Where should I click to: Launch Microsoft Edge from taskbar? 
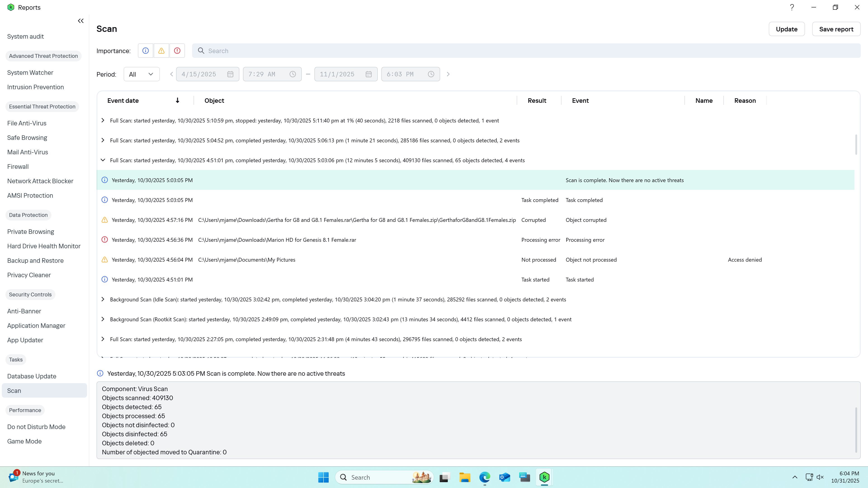[x=485, y=477]
